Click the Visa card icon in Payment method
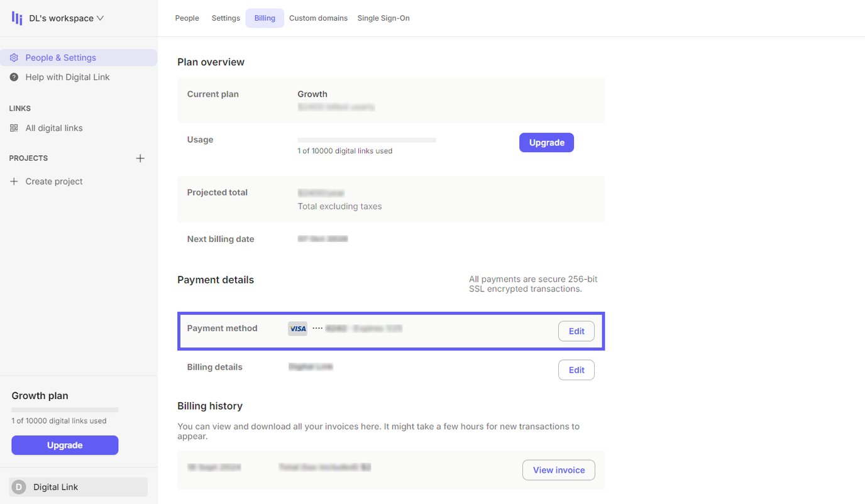The width and height of the screenshot is (865, 504). [x=297, y=328]
